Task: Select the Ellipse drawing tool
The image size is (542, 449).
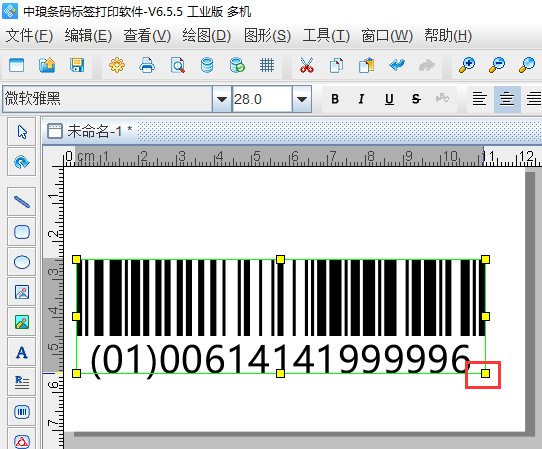Action: (x=22, y=262)
